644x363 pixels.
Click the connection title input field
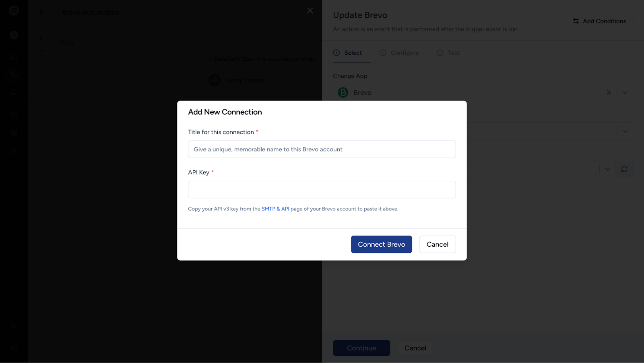tap(322, 149)
